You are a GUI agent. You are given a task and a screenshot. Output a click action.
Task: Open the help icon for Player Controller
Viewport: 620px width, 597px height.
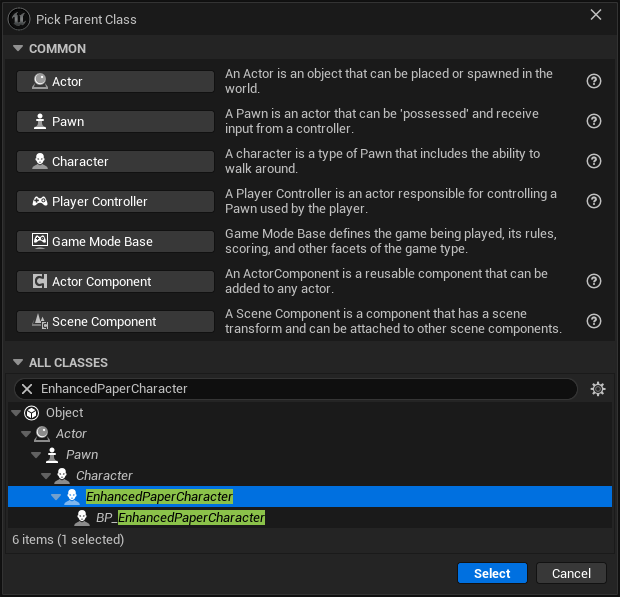click(x=594, y=201)
